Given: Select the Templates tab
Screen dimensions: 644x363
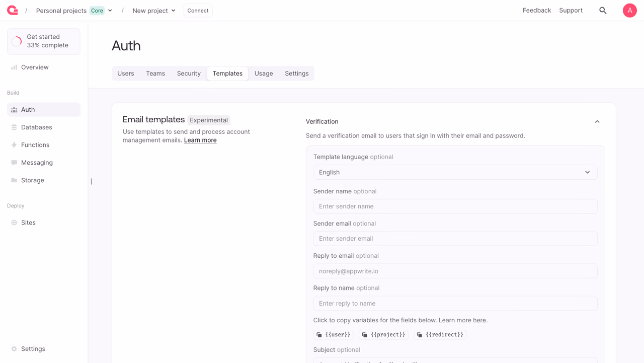Looking at the screenshot, I should click(227, 74).
